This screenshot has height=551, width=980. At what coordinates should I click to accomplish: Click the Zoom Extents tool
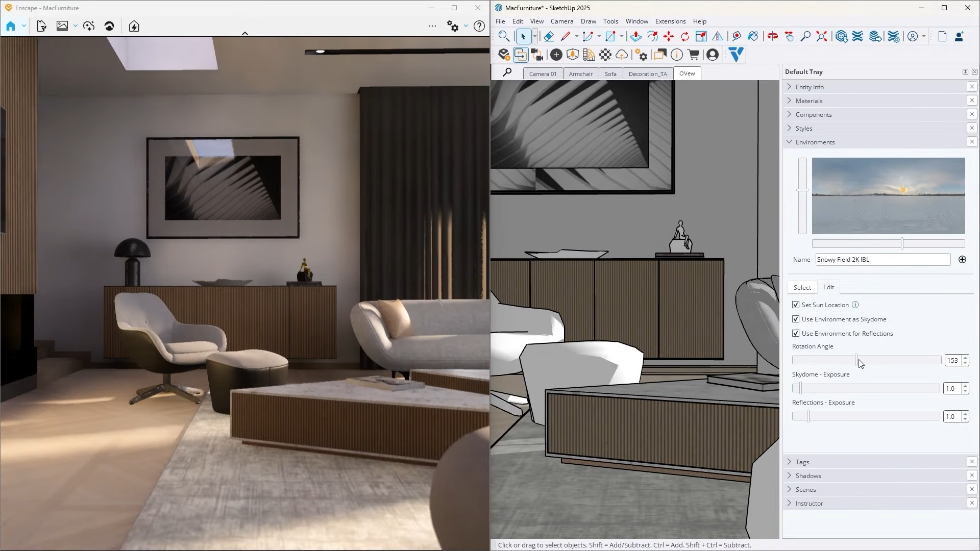[822, 36]
